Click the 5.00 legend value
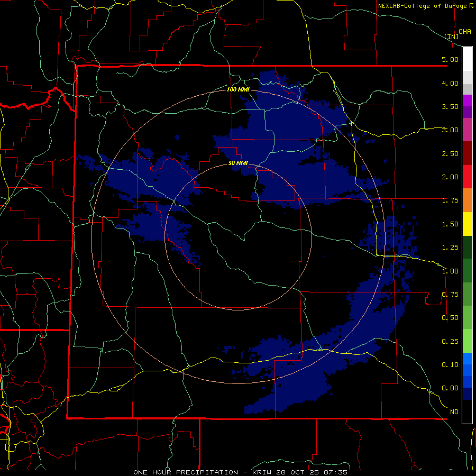476x476 pixels. coord(450,59)
